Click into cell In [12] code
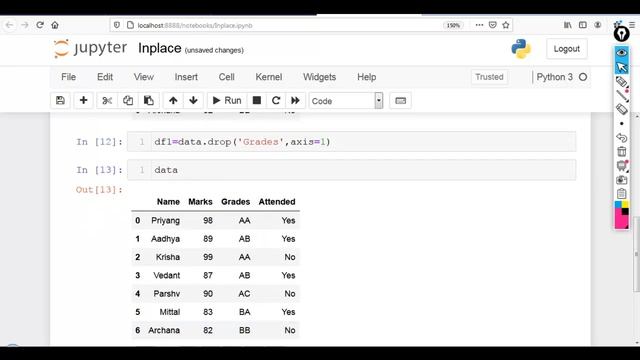The image size is (640, 360). [x=363, y=142]
